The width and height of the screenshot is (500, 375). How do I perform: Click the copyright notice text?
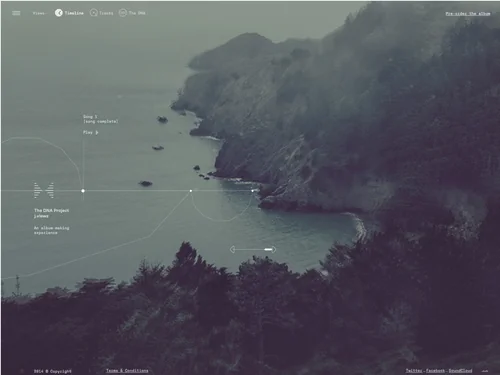coord(53,371)
